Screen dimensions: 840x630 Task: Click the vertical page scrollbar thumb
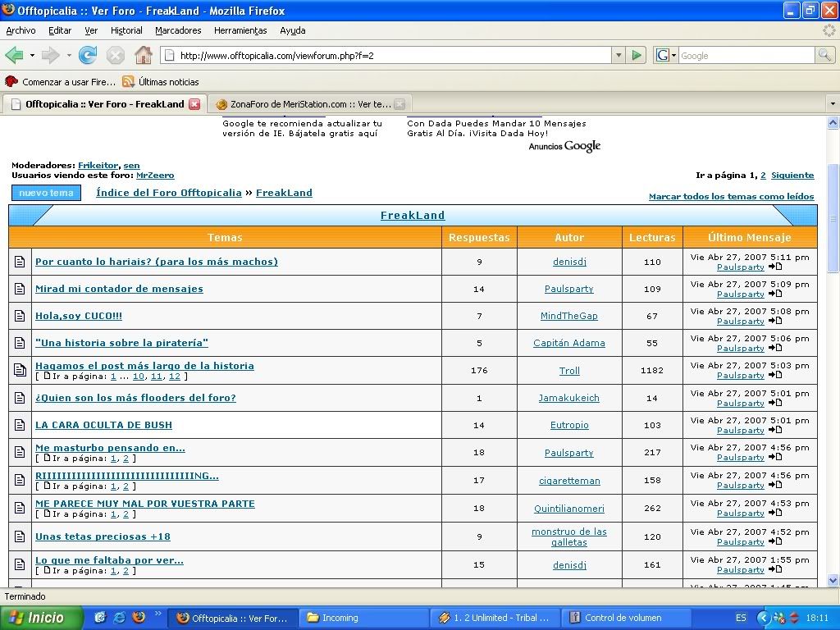pos(833,217)
